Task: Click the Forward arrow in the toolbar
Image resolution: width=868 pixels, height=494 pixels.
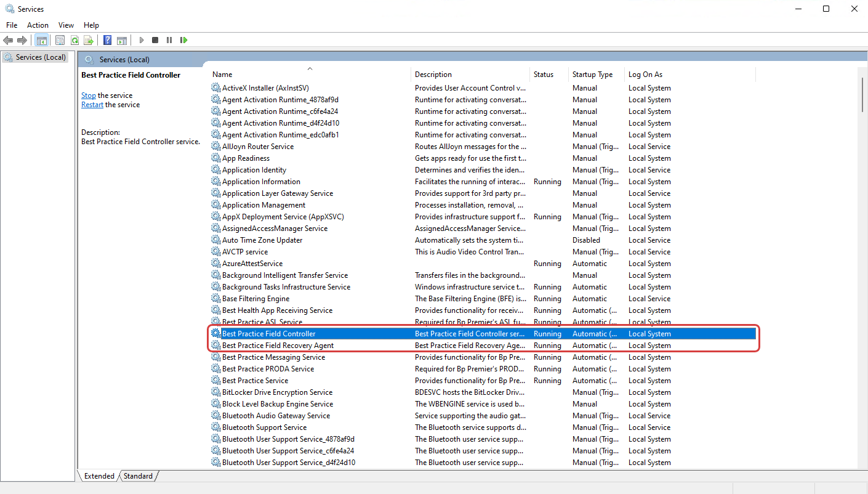Action: tap(22, 40)
